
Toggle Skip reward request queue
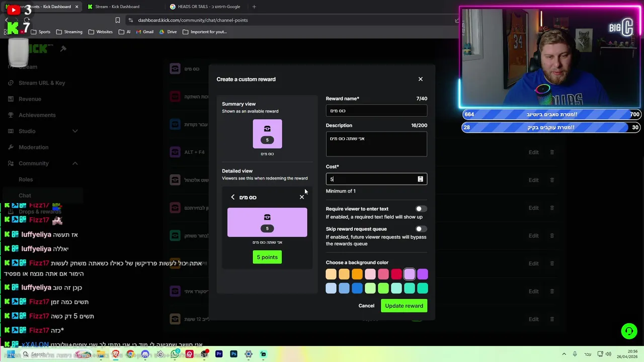click(x=421, y=229)
